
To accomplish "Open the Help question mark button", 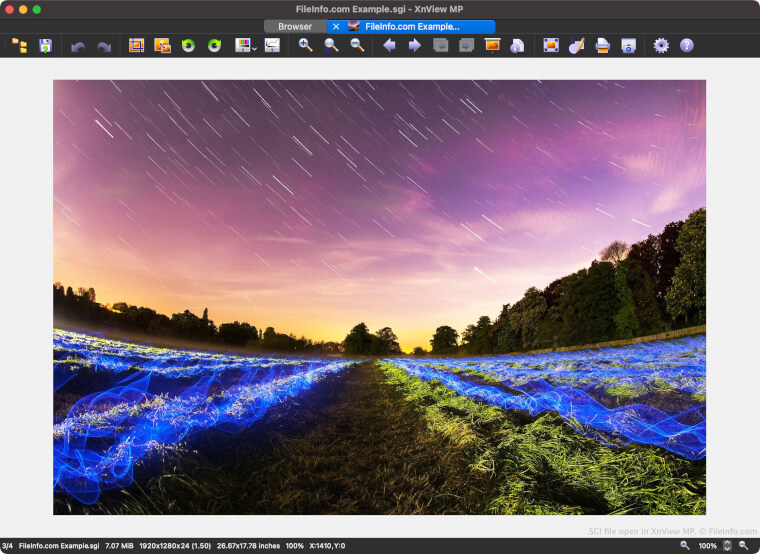I will tap(687, 45).
